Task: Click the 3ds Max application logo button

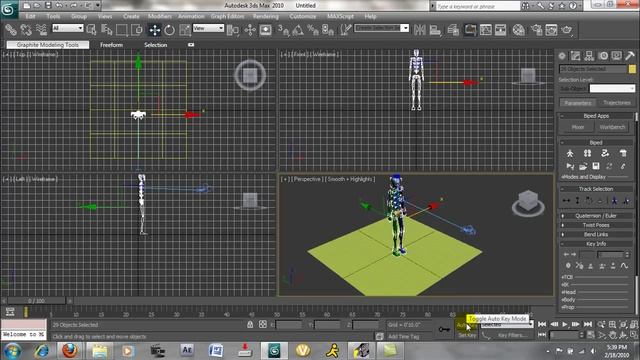Action: 9,9
